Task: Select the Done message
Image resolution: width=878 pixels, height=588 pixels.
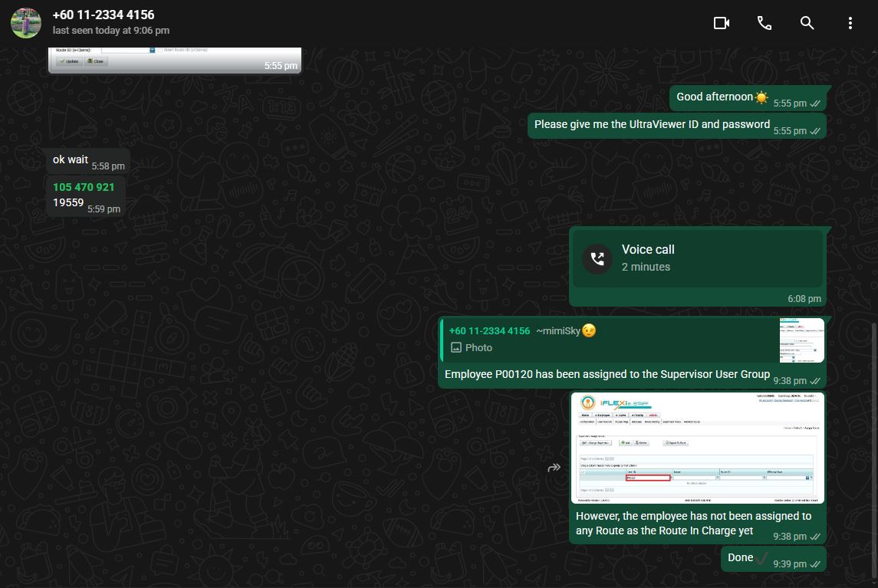Action: [x=773, y=559]
